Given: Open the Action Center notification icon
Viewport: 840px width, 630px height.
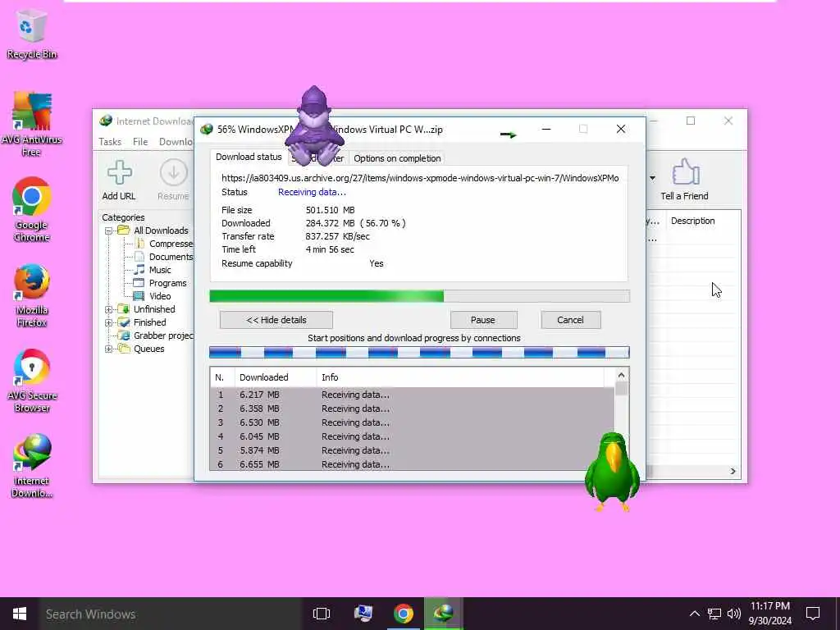Looking at the screenshot, I should tap(813, 614).
